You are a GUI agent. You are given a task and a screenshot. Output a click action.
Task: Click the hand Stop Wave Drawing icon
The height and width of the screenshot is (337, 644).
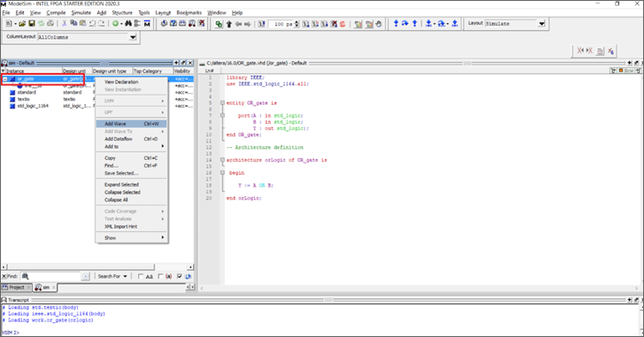(379, 24)
